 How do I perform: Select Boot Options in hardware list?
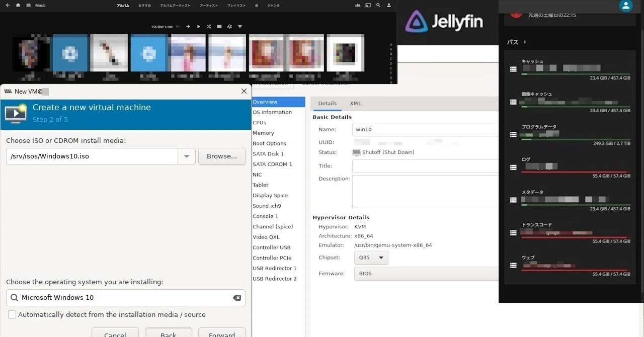[278, 143]
